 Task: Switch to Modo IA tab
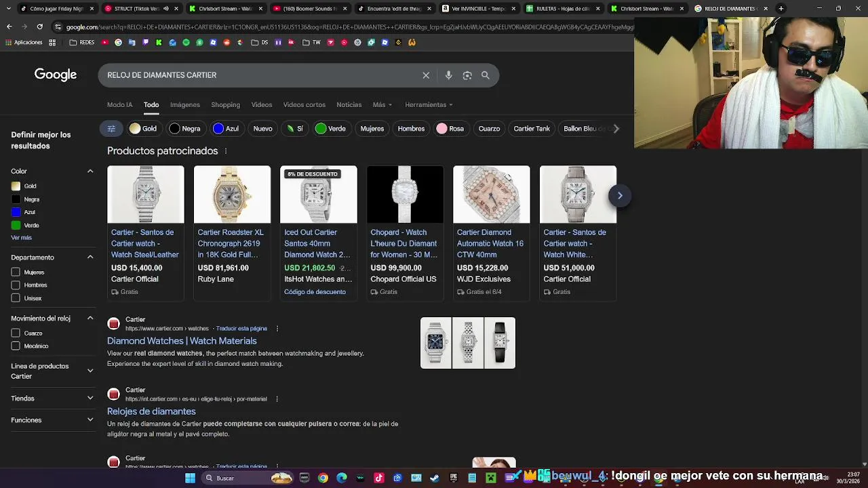119,105
